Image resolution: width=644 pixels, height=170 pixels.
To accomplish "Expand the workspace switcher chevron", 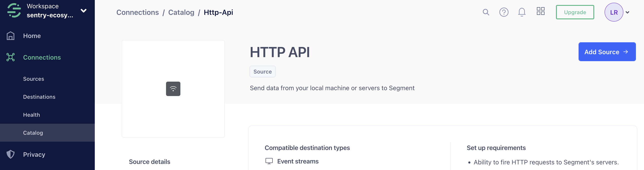I will tap(84, 11).
